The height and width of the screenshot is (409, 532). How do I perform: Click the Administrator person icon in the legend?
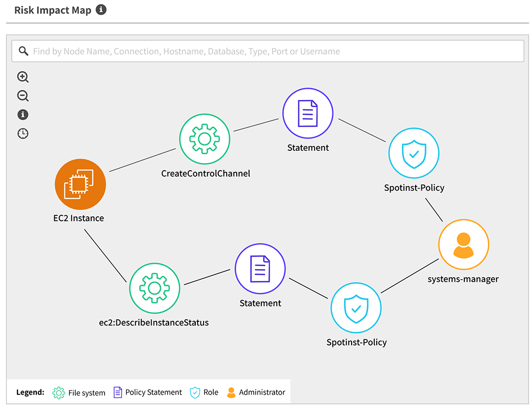232,392
